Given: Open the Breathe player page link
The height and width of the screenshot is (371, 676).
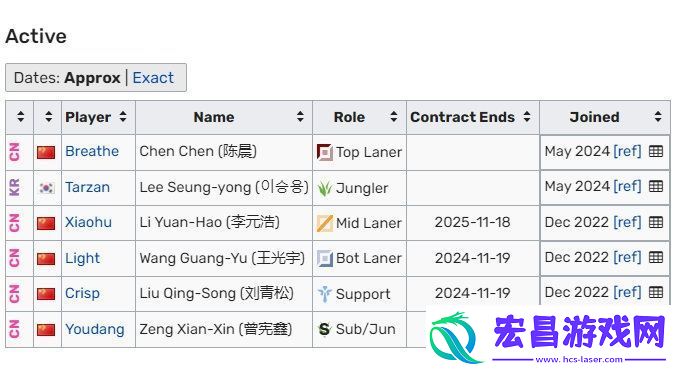Looking at the screenshot, I should (x=92, y=151).
